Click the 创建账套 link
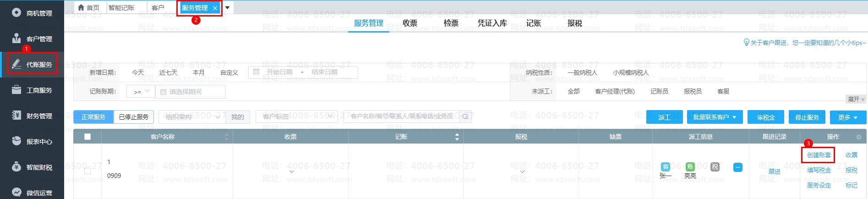Screen dimensions: 868x199 [819, 155]
